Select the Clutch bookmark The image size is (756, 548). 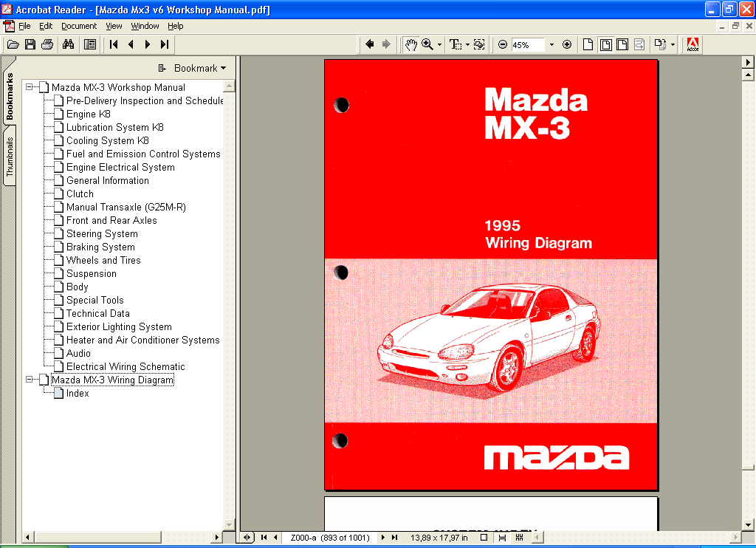[x=80, y=194]
